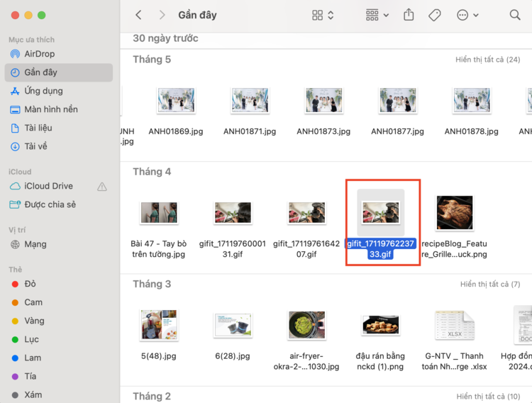Select Gần đây in the sidebar
532x403 pixels.
tap(59, 72)
